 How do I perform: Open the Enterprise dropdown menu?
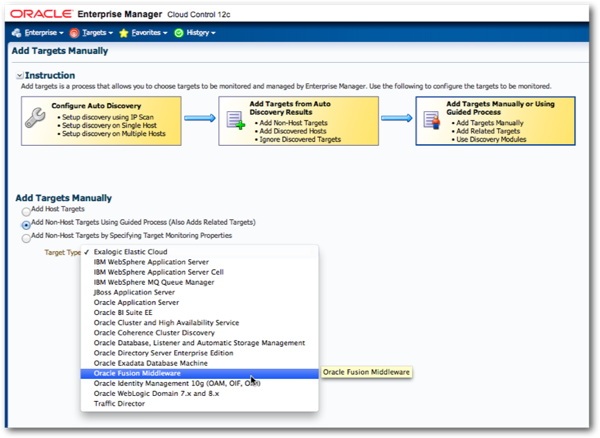(x=40, y=33)
